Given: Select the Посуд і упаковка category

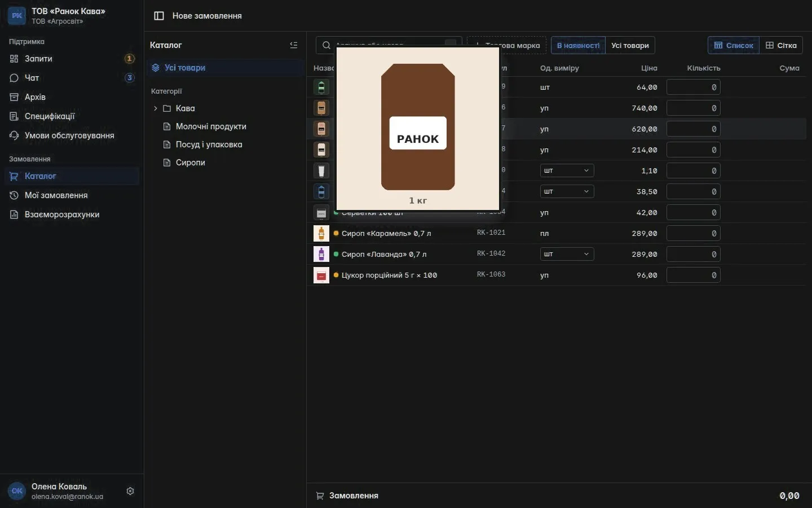Looking at the screenshot, I should click(x=226, y=144).
